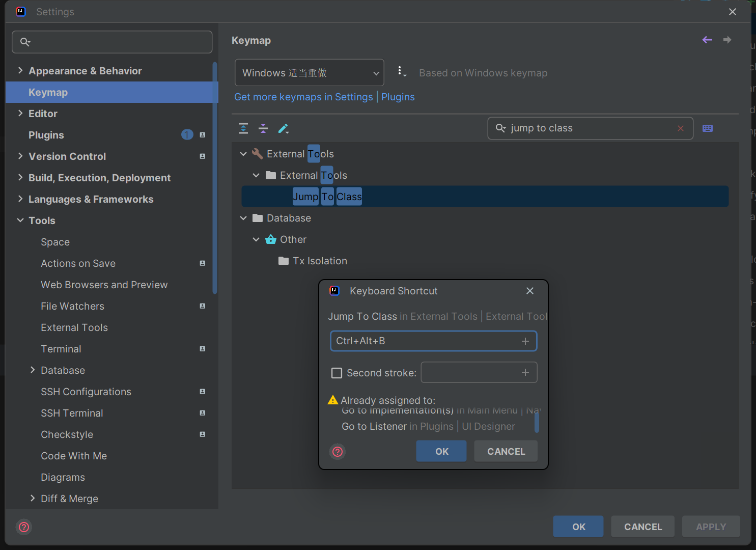
Task: Enable the Second stroke checkbox
Action: click(337, 373)
